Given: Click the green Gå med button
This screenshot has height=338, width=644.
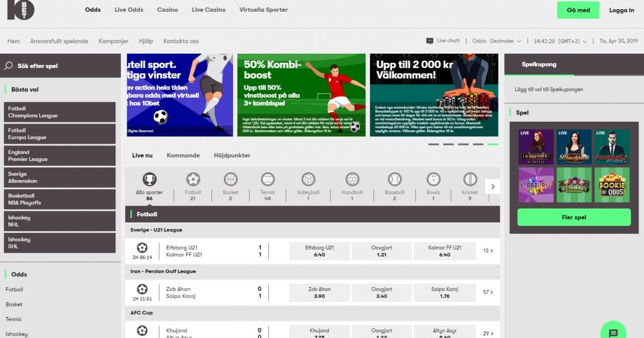Looking at the screenshot, I should [578, 10].
